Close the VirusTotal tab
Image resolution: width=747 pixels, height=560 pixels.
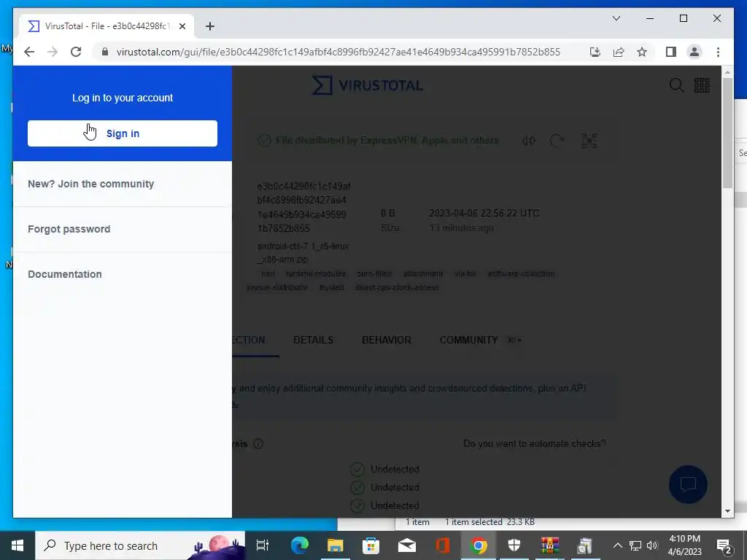click(x=182, y=26)
